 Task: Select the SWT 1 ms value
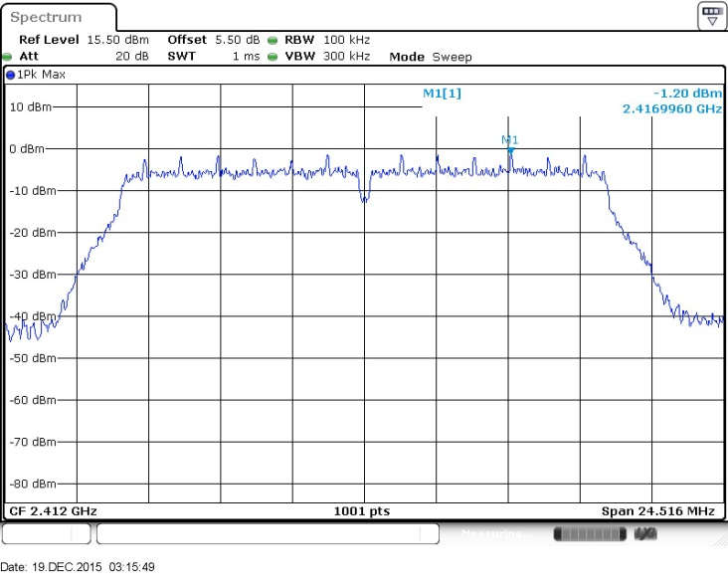(246, 56)
